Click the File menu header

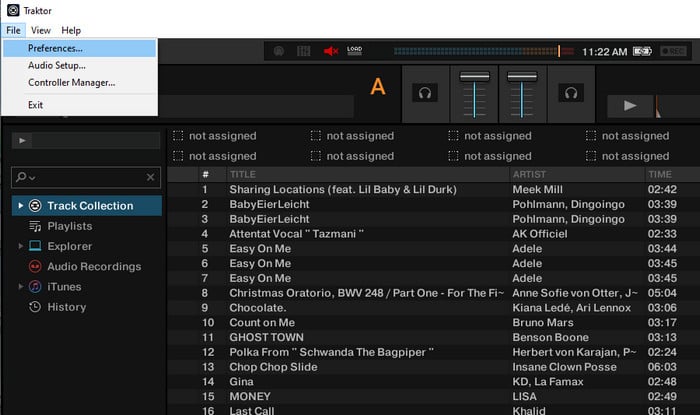pos(13,30)
